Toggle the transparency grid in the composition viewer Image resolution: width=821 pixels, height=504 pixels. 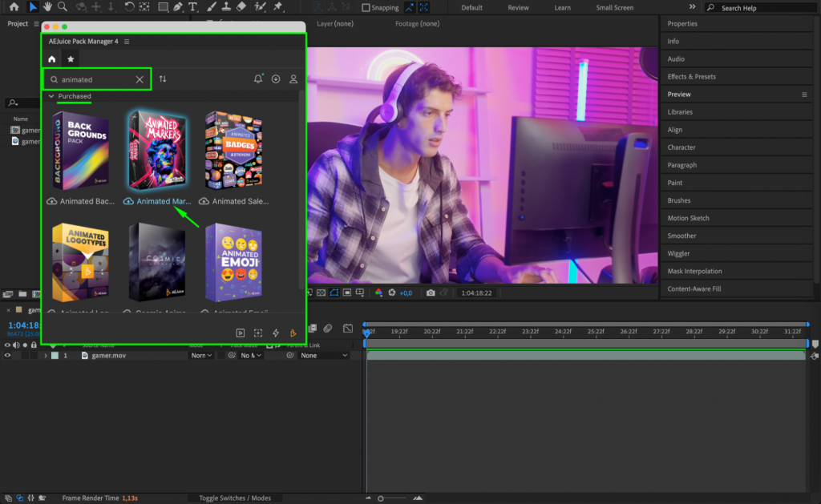pyautogui.click(x=320, y=292)
